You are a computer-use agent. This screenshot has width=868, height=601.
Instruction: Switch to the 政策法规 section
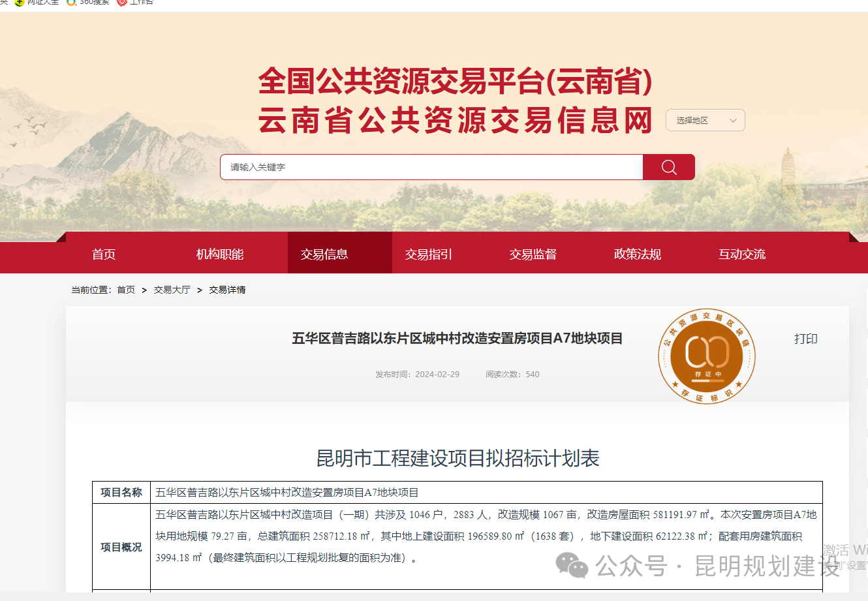pos(638,254)
